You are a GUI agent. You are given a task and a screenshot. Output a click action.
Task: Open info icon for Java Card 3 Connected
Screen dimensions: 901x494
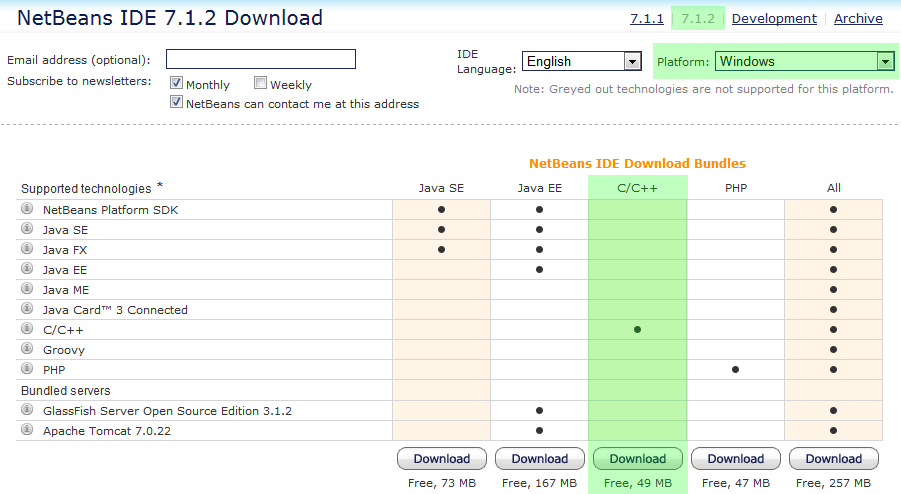pyautogui.click(x=27, y=308)
